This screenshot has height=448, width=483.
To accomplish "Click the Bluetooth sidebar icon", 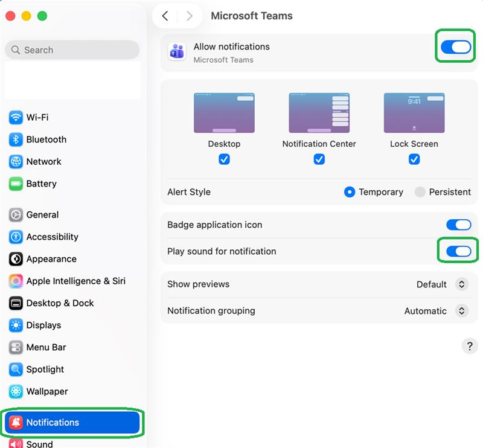I will click(x=16, y=139).
